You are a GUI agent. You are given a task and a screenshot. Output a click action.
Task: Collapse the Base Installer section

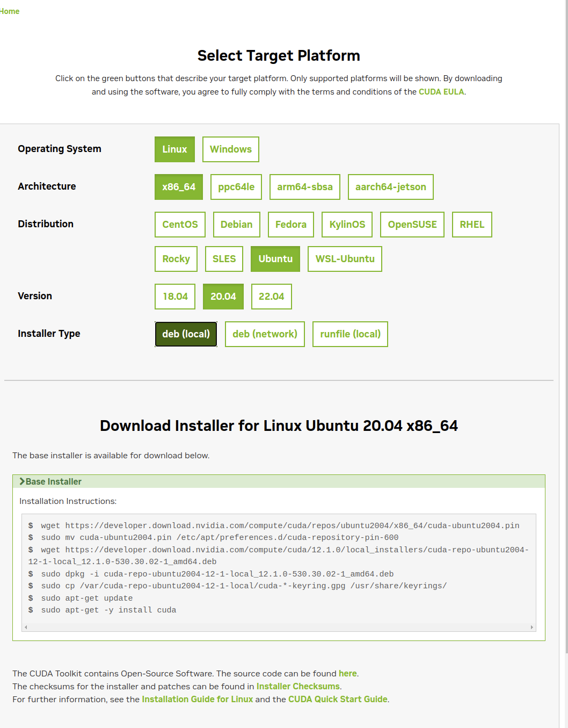point(279,481)
